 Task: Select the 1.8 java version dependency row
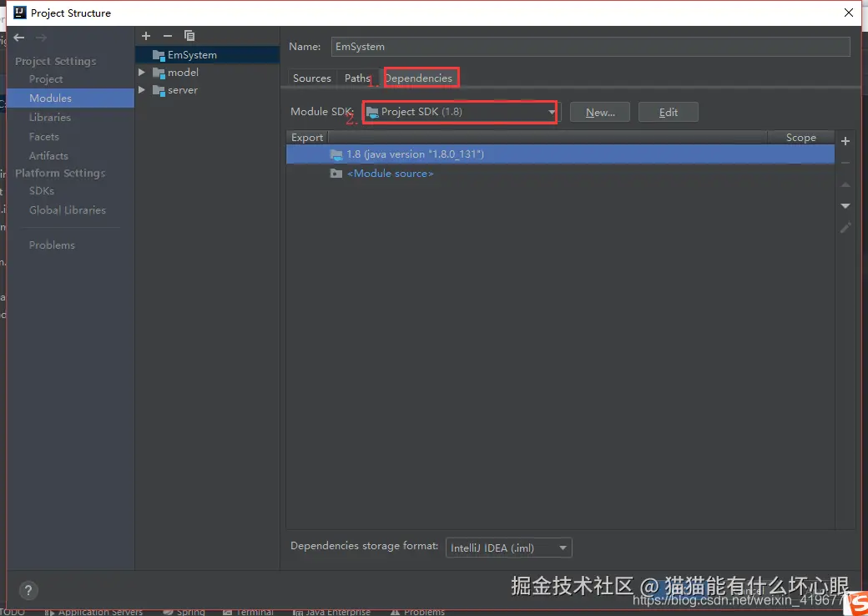pos(560,154)
